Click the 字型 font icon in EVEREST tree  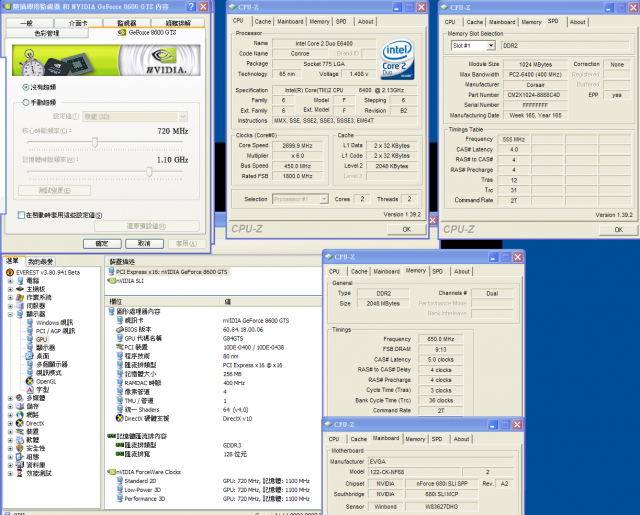(x=30, y=390)
